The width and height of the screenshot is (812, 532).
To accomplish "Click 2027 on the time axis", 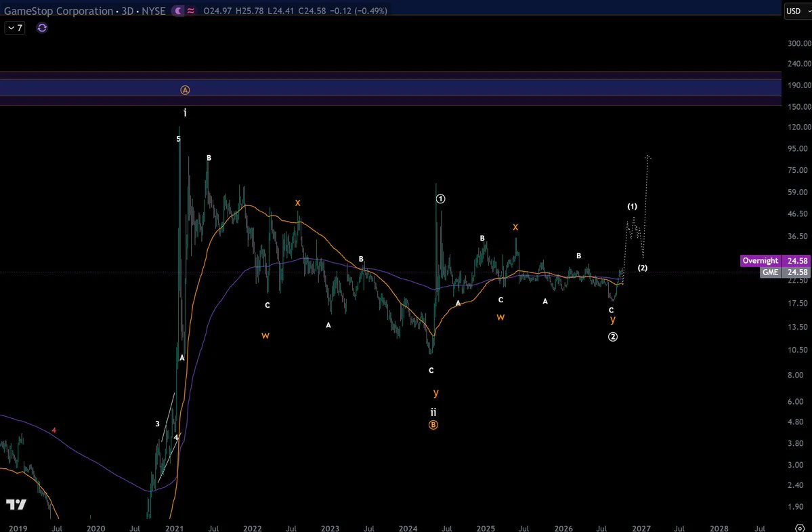I will coord(641,529).
